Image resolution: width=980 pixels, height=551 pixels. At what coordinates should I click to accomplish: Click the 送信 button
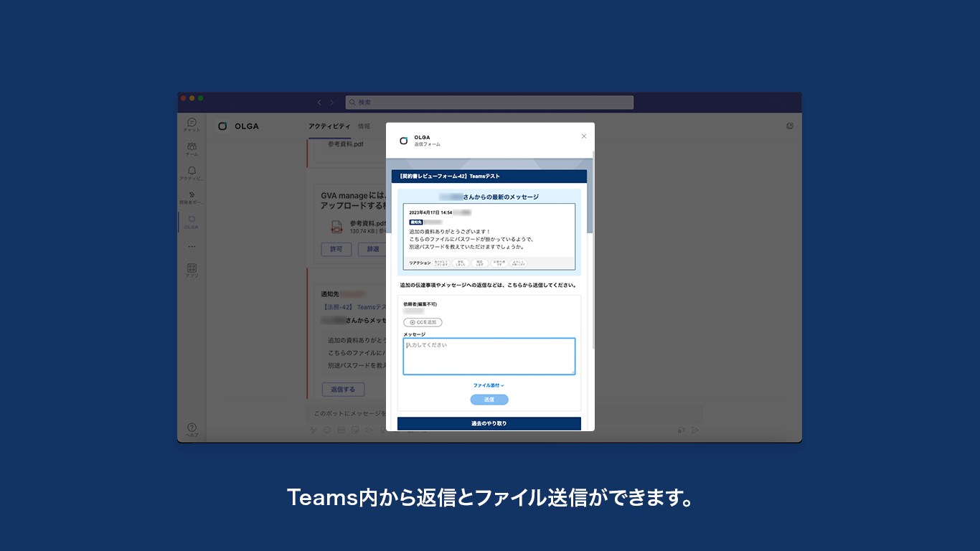(x=489, y=400)
